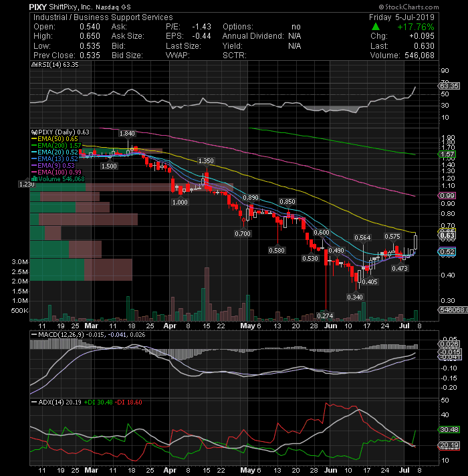Click the 0.473 price annotation
Screen dimensions: 468x476
click(x=399, y=268)
